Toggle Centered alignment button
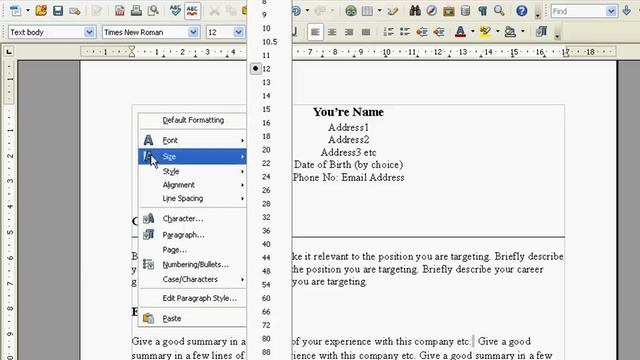Screen dimensions: 640x360 332,32
